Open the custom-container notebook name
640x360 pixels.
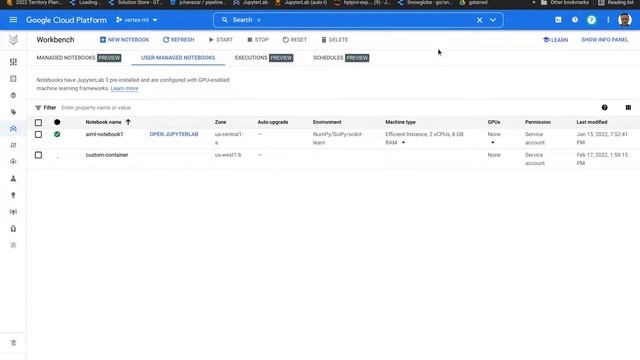(107, 155)
